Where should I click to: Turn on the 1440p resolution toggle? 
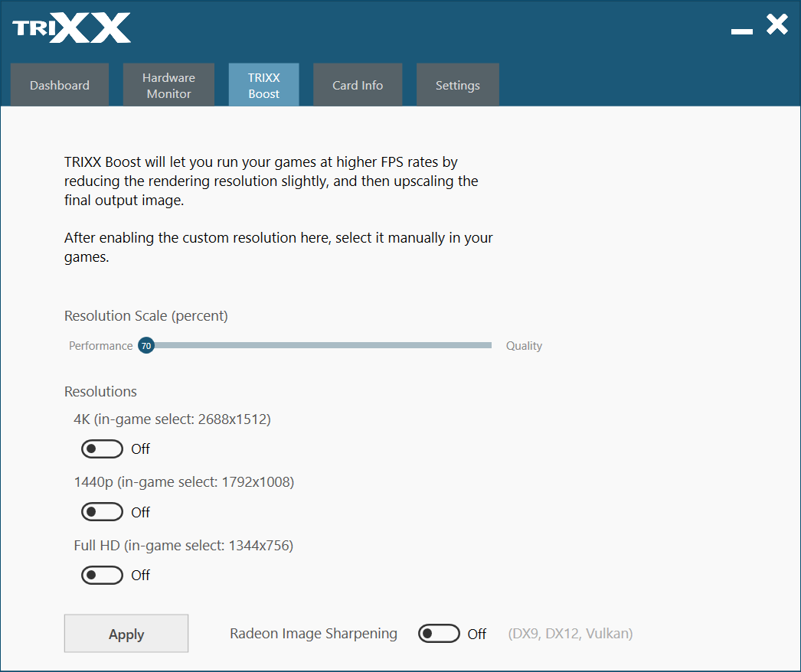[x=102, y=512]
